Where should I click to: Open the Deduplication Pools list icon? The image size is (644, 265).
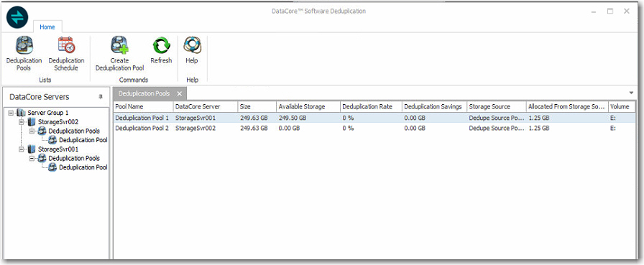tap(24, 45)
